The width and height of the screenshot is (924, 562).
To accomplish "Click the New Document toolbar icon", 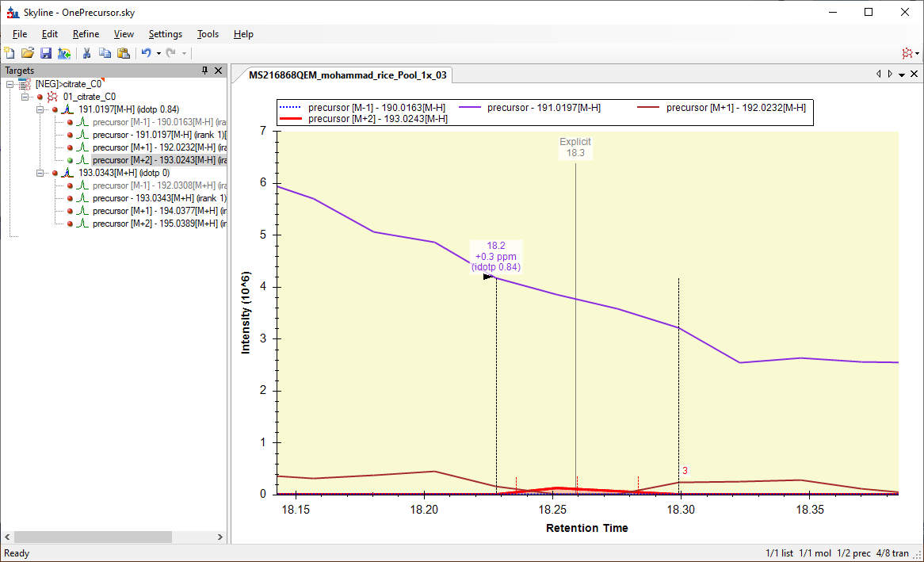I will 10,53.
